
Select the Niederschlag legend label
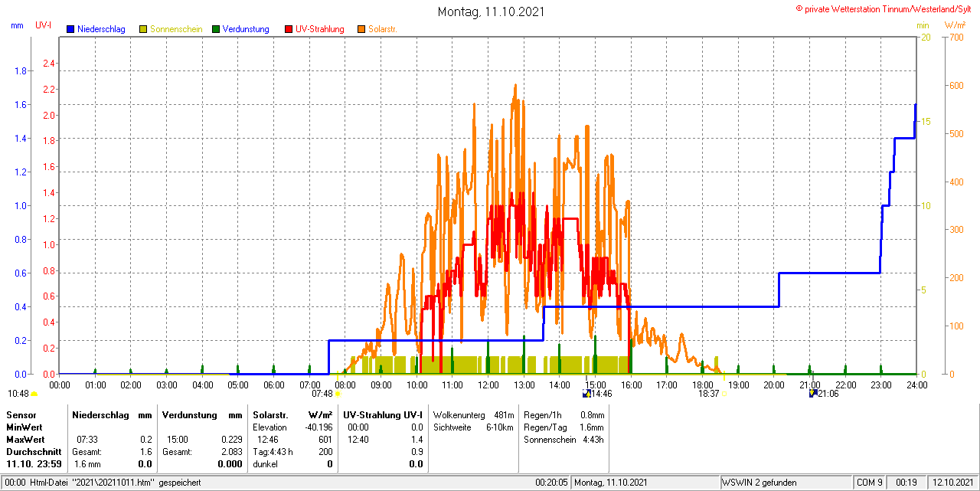coord(103,29)
